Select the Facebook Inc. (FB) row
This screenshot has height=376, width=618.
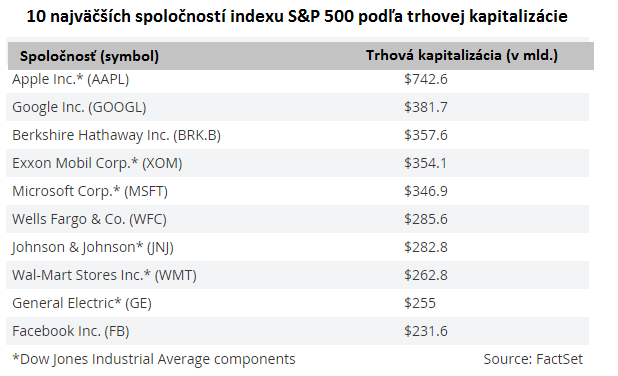point(298,331)
